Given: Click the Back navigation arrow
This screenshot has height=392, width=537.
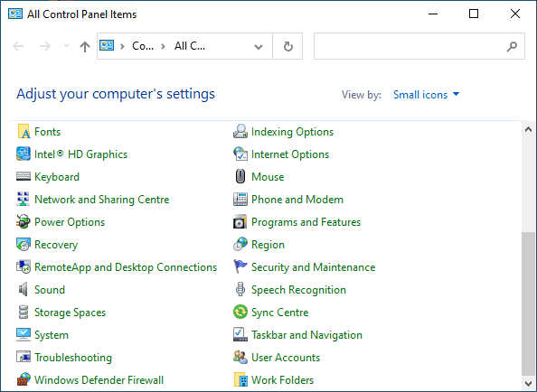Looking at the screenshot, I should tap(18, 46).
